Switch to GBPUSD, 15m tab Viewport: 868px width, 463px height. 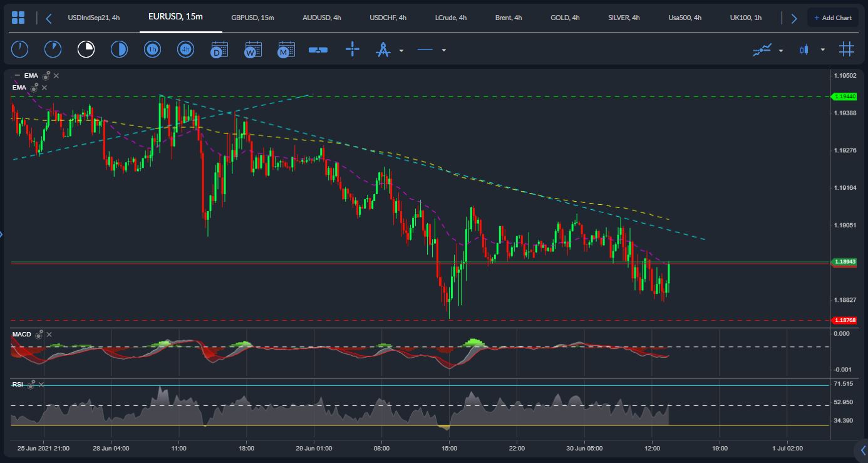coord(252,18)
